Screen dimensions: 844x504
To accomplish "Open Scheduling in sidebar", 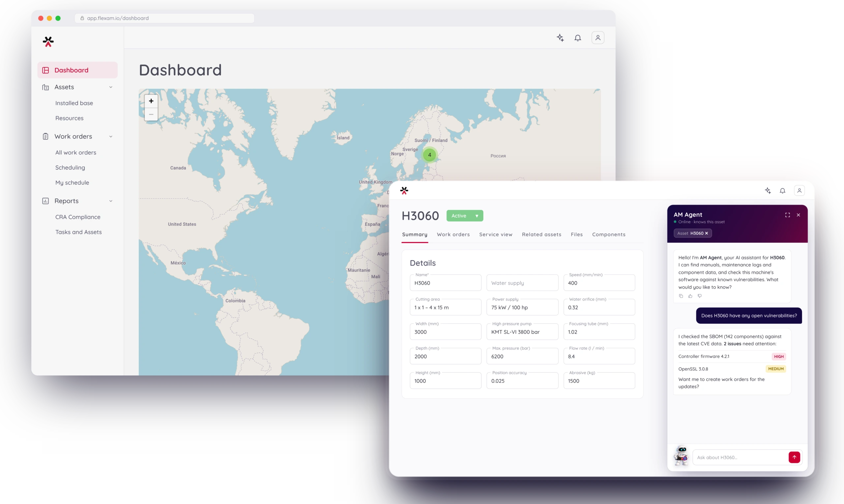I will click(x=70, y=167).
